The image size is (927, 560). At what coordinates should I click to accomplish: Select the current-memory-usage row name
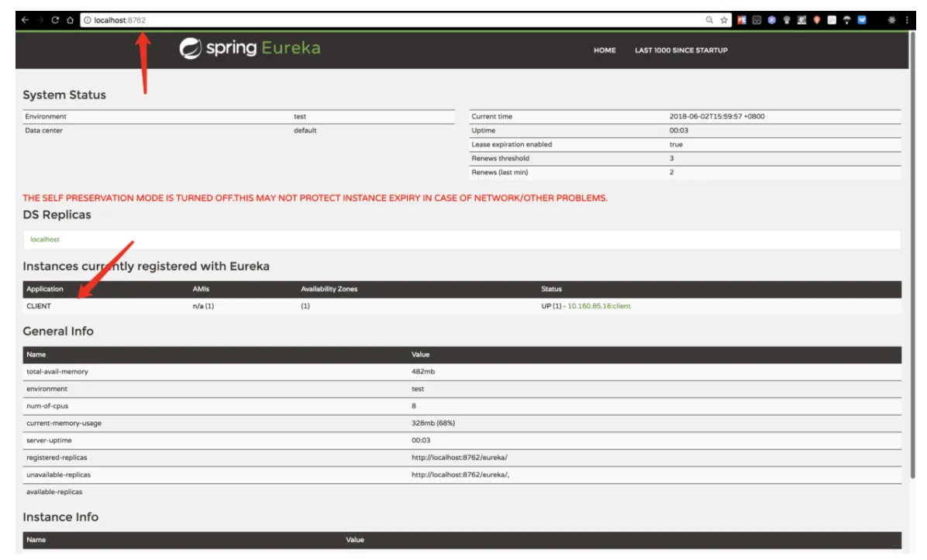click(64, 423)
